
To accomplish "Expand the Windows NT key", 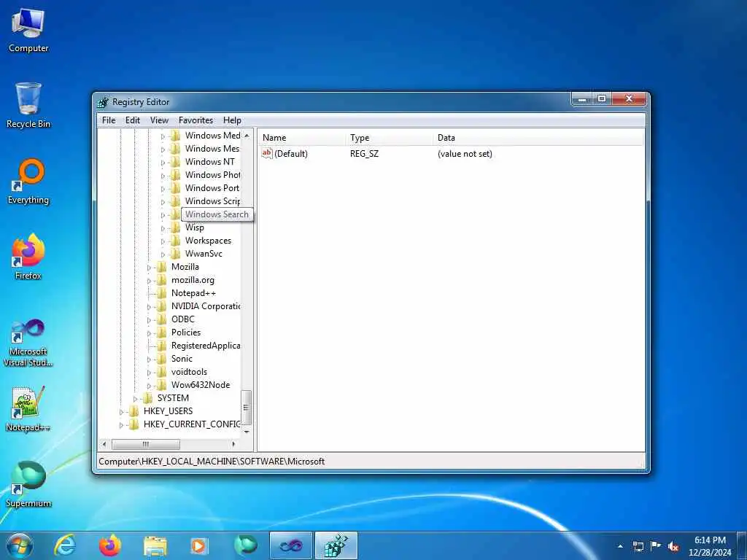I will 163,163.
